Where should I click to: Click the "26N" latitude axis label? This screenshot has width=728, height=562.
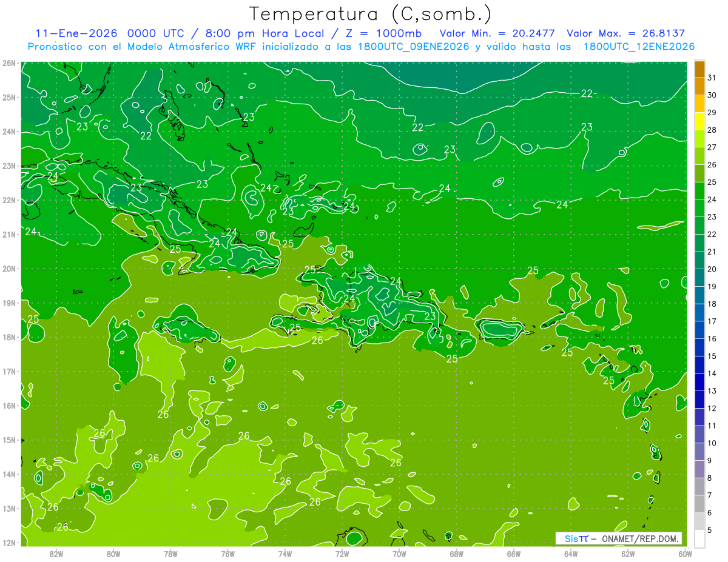coord(9,63)
